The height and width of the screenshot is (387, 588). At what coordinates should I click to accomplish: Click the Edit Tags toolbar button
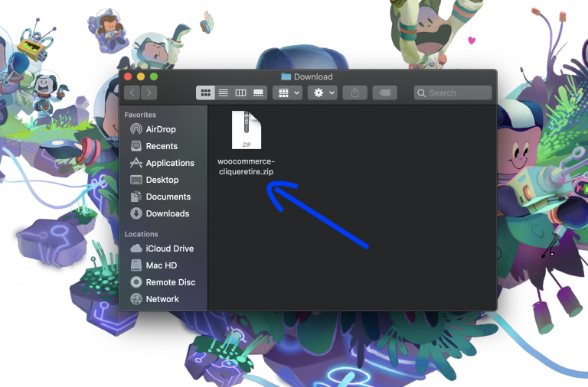coord(384,93)
